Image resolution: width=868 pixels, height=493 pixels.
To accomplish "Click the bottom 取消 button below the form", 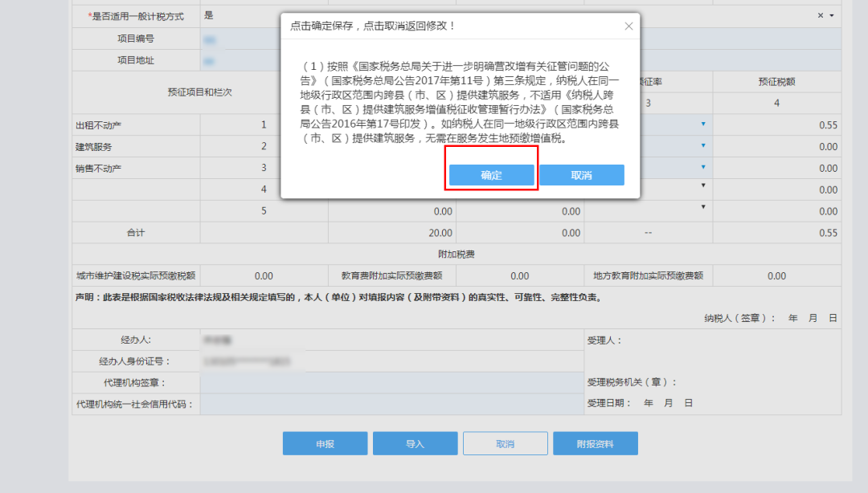I will tap(506, 444).
